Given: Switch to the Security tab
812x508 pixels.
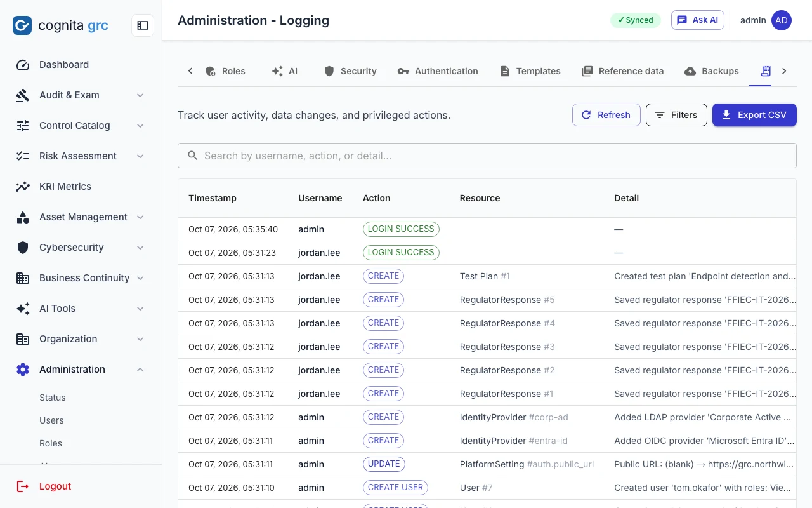Looking at the screenshot, I should (x=350, y=71).
